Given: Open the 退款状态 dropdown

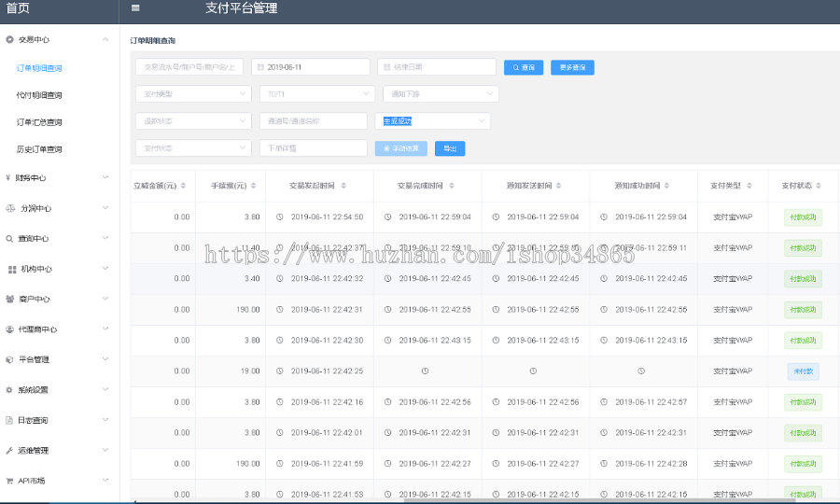Looking at the screenshot, I should (193, 121).
